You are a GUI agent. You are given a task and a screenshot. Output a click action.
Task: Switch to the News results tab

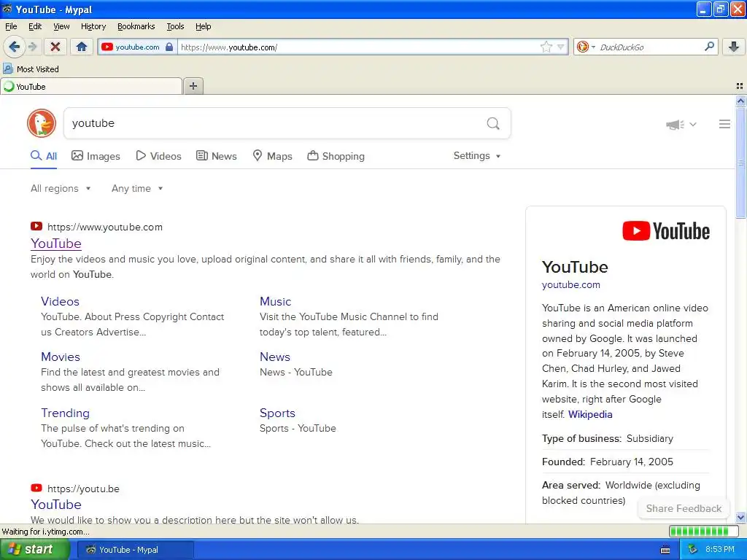216,156
